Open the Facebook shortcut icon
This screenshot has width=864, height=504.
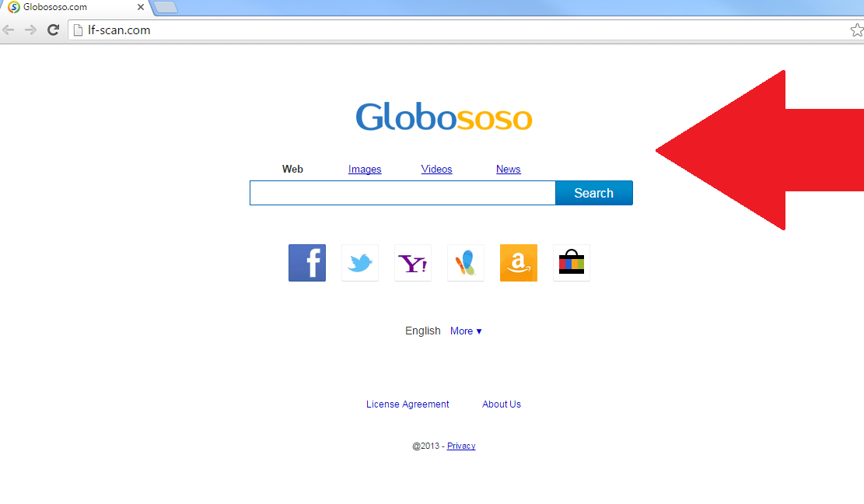[x=307, y=263]
